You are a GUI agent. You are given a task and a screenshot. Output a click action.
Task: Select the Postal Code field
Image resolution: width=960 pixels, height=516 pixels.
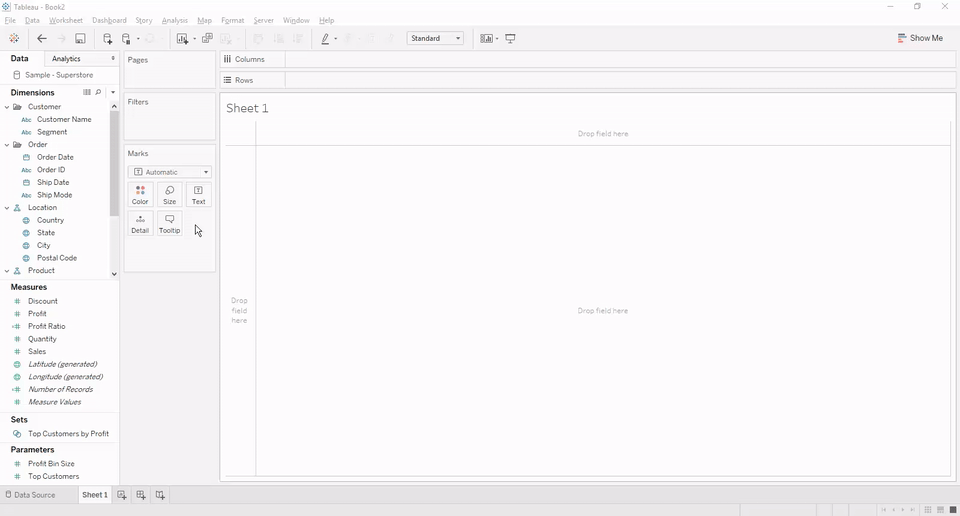[x=57, y=258]
